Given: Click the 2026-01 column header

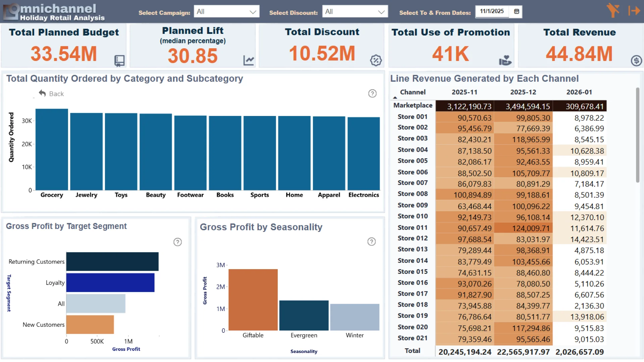Looking at the screenshot, I should [579, 92].
